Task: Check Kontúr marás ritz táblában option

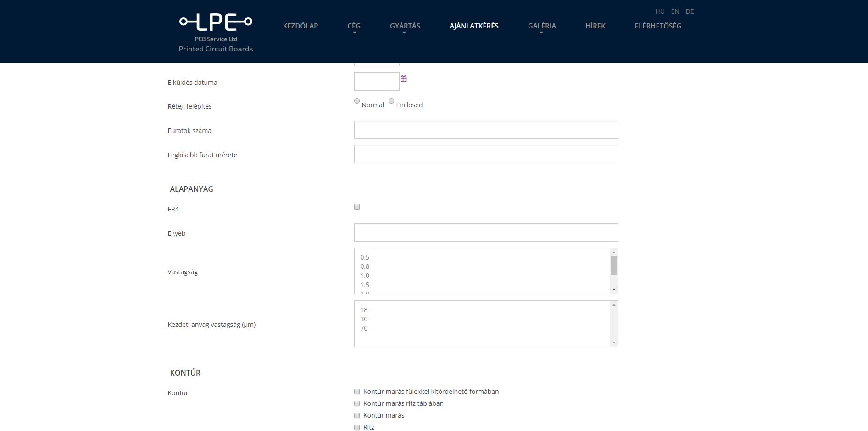Action: pos(357,403)
